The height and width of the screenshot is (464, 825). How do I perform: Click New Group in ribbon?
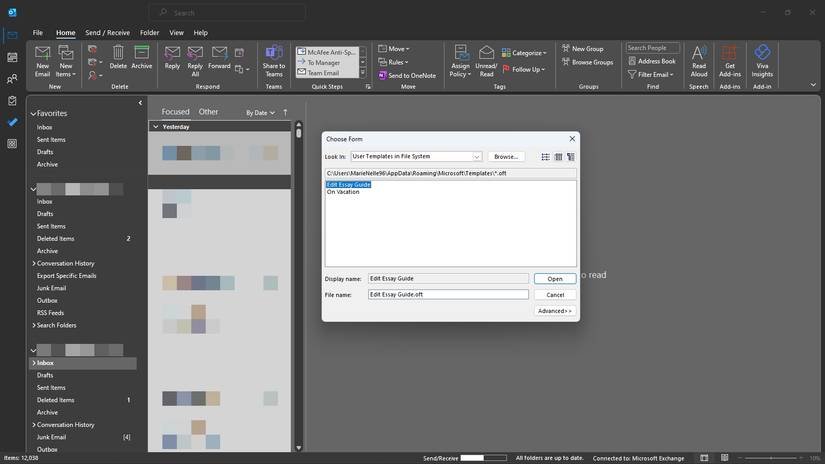click(582, 48)
